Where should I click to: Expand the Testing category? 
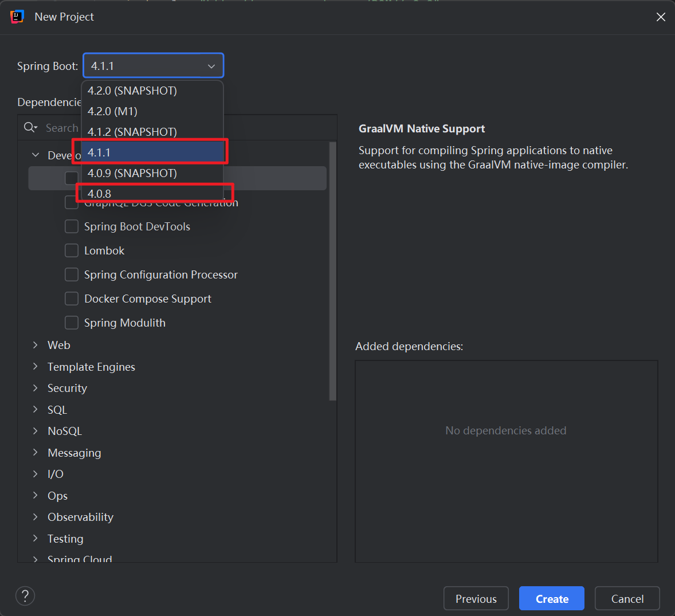click(36, 539)
